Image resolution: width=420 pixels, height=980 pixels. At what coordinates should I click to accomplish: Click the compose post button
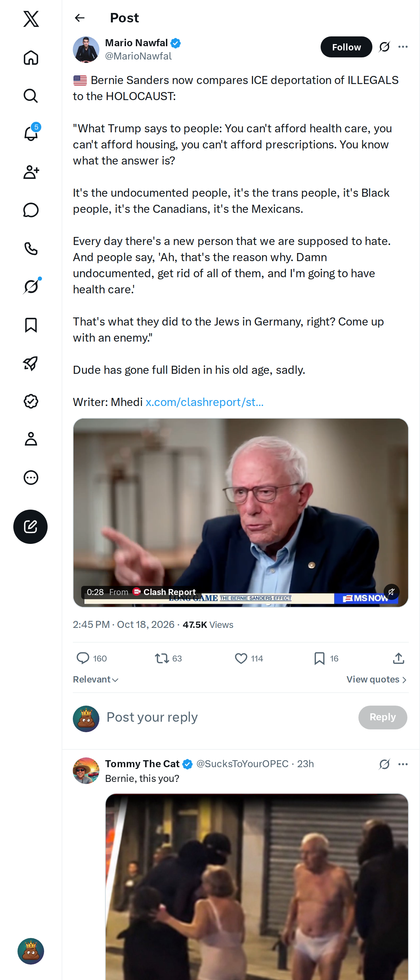(x=30, y=526)
